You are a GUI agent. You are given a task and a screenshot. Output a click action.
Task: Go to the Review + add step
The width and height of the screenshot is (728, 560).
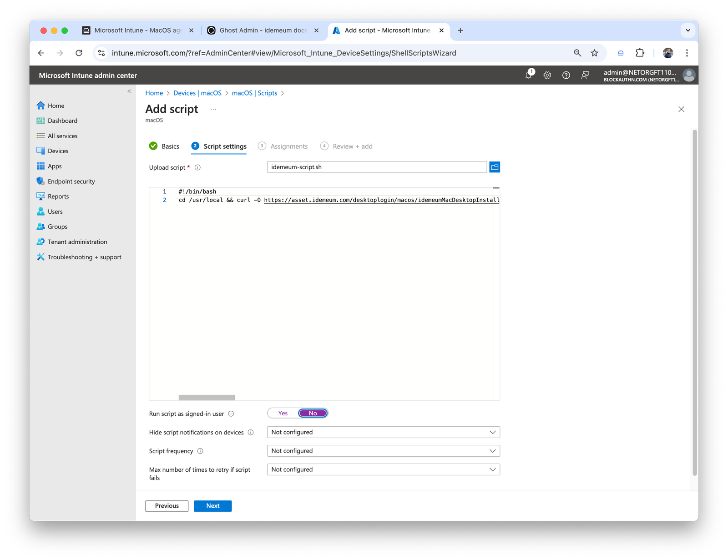click(x=346, y=146)
